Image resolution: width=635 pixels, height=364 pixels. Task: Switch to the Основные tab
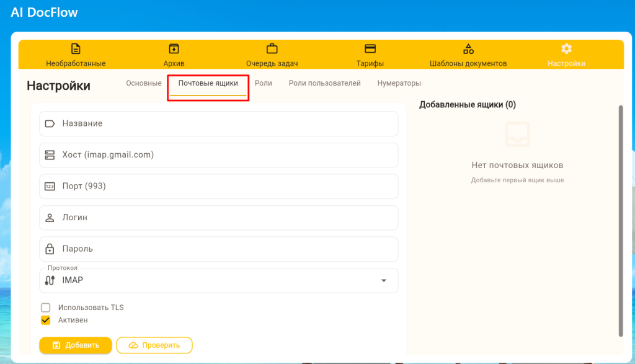[144, 83]
